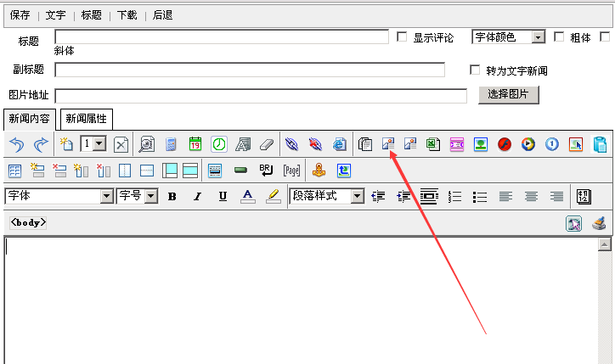The height and width of the screenshot is (364, 615).
Task: Insert table with grid icon
Action: click(x=15, y=171)
